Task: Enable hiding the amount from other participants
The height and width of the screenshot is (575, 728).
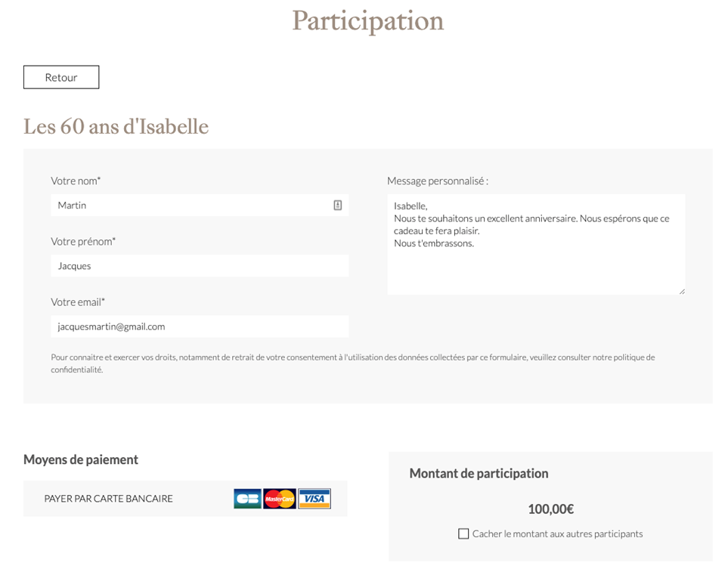Action: tap(463, 534)
